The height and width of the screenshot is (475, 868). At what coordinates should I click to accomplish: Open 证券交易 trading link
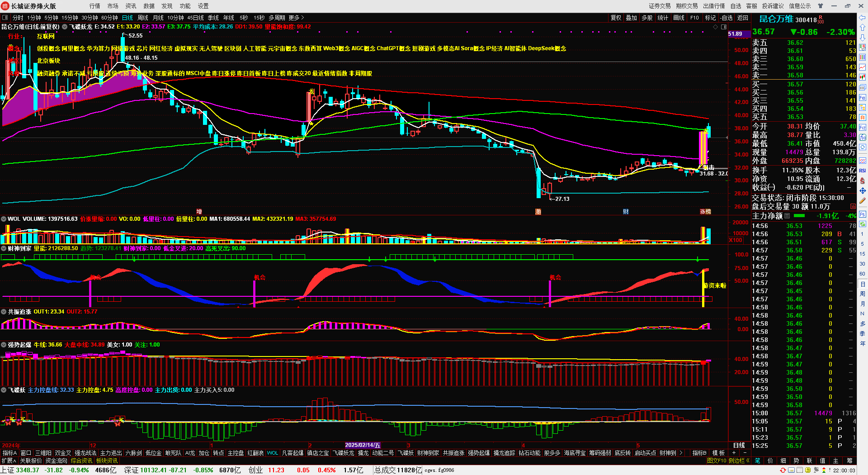coord(660,6)
